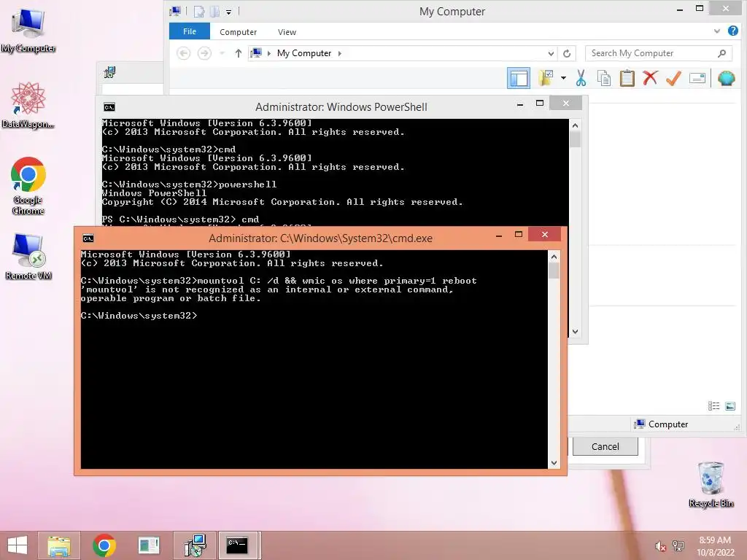Click the teal shell icon in toolbar
The height and width of the screenshot is (560, 747).
pos(726,78)
